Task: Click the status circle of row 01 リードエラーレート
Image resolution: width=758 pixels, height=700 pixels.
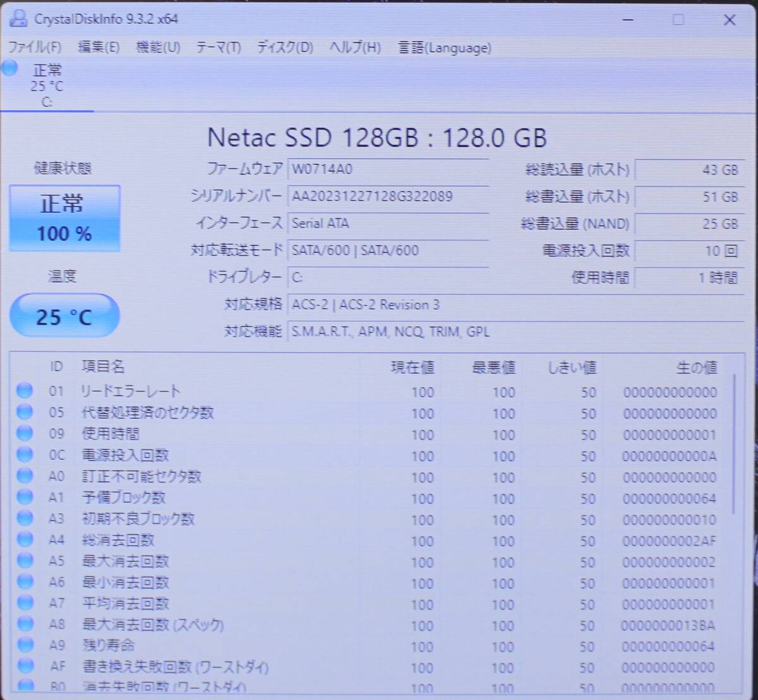Action: point(25,391)
